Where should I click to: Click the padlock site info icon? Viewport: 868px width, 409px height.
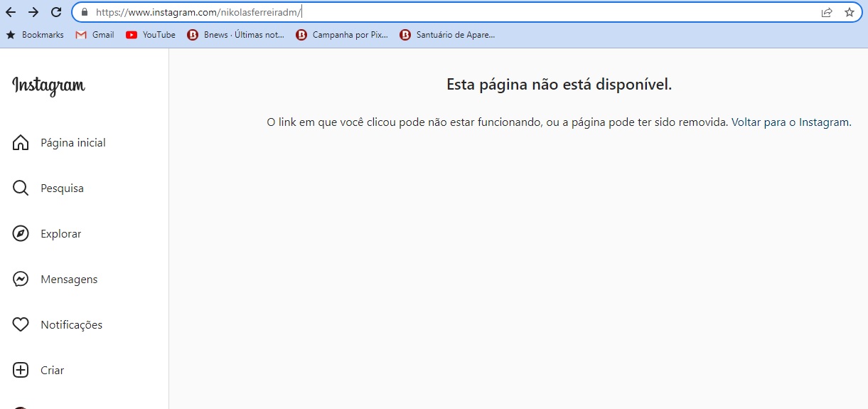pos(85,12)
